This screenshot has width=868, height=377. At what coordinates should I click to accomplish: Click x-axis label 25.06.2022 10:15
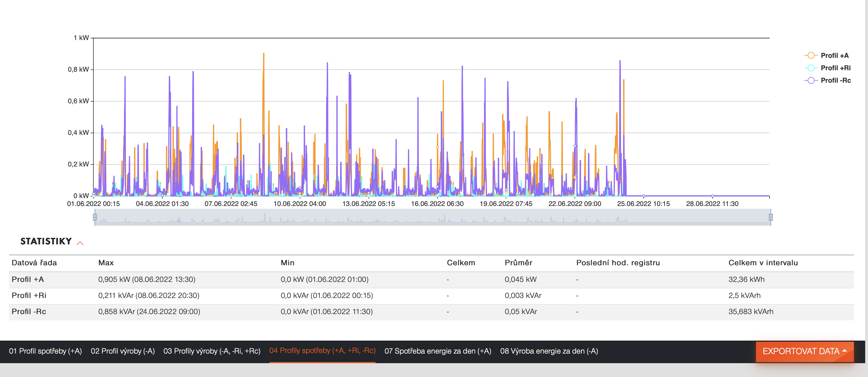(x=643, y=204)
